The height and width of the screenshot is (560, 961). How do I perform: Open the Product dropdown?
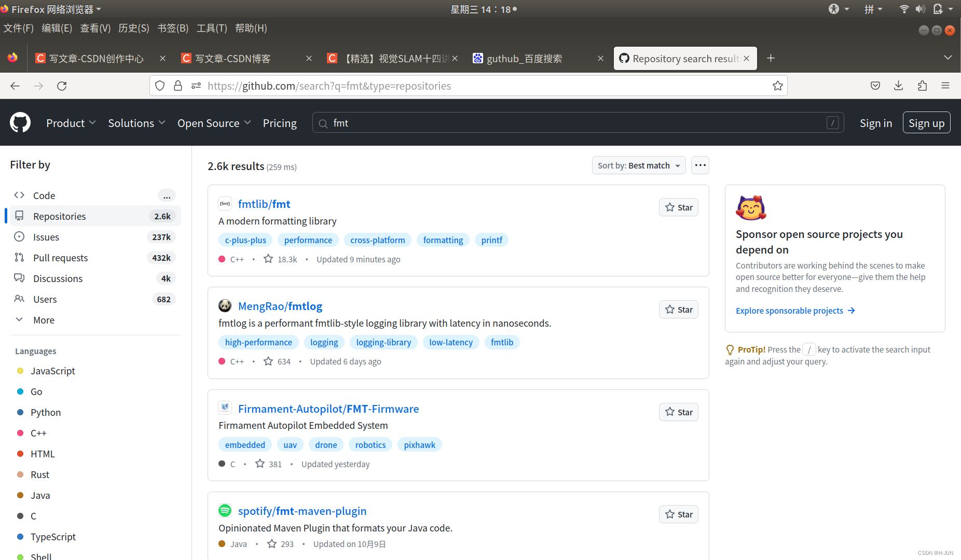coord(71,123)
